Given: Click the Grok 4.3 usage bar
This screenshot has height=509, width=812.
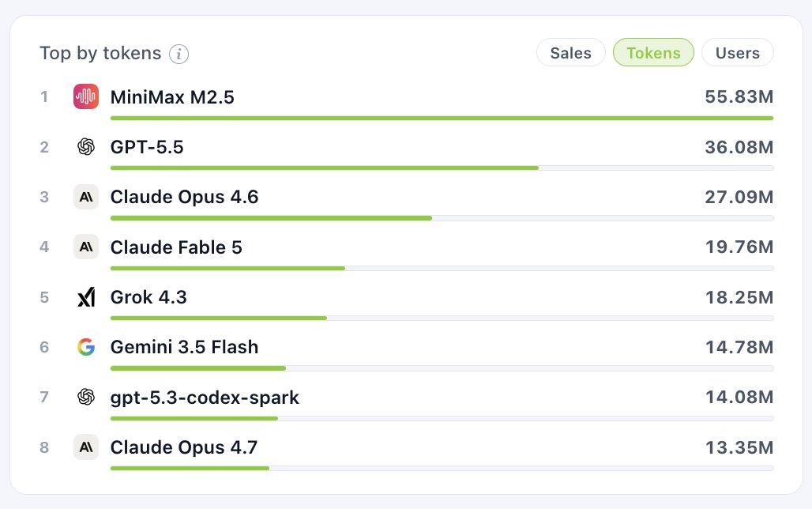Looking at the screenshot, I should [x=442, y=319].
